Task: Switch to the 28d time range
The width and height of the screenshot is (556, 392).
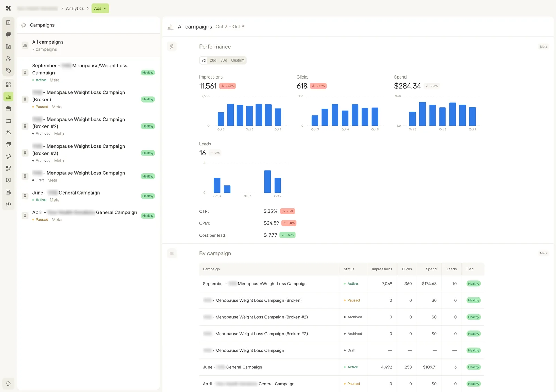Action: pyautogui.click(x=213, y=60)
